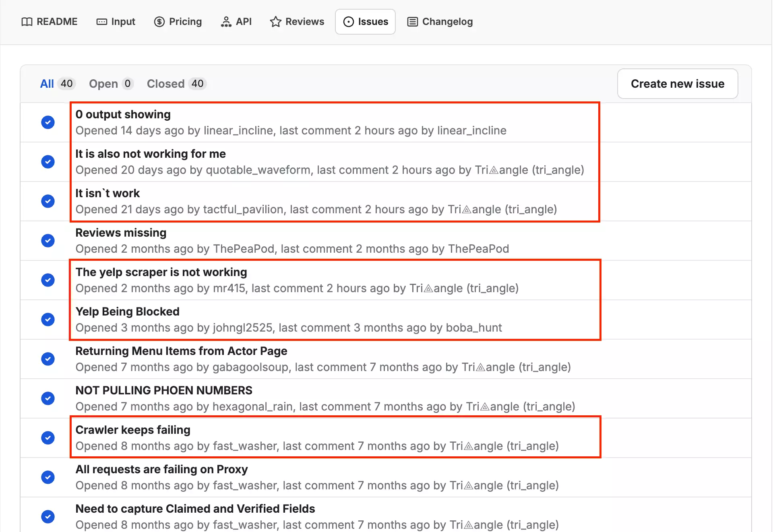Viewport: 773px width, 532px height.
Task: Open issue 'Yelp Being Blocked'
Action: (x=127, y=311)
